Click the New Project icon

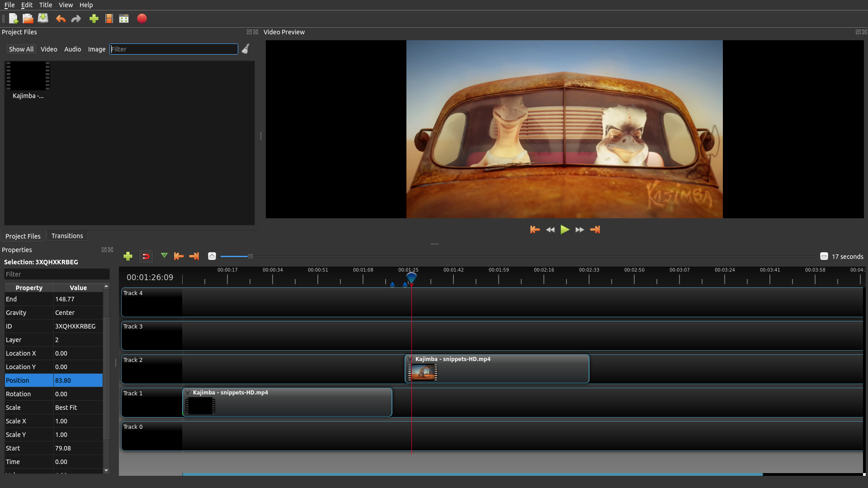tap(13, 19)
